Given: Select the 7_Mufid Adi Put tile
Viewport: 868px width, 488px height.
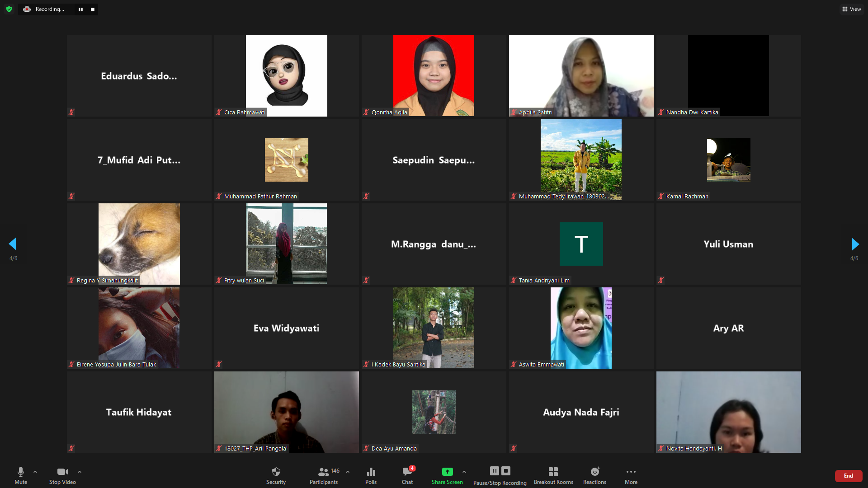Looking at the screenshot, I should tap(139, 160).
